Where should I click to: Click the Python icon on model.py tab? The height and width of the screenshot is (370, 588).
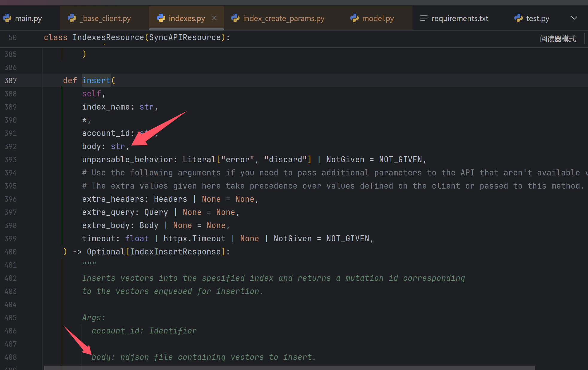[x=354, y=18]
